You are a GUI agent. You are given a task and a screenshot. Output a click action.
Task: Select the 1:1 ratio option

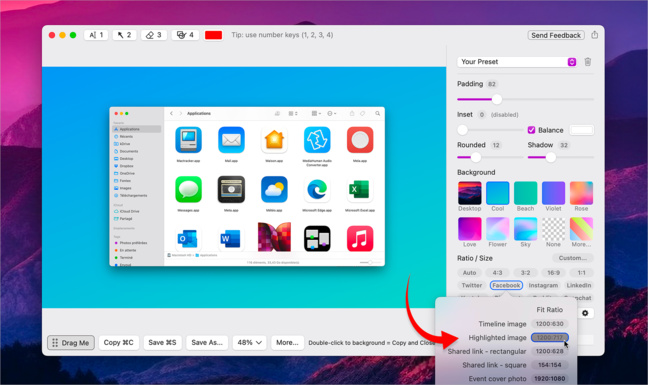point(581,273)
